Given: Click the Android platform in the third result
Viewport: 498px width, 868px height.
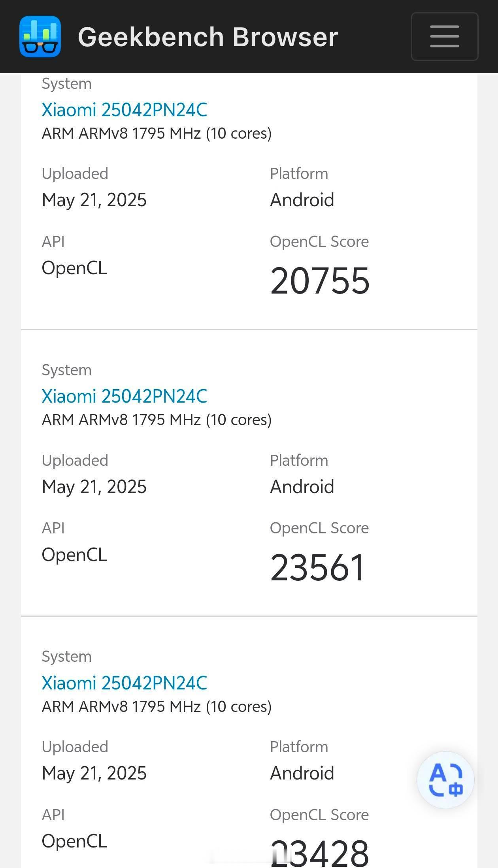Looking at the screenshot, I should (x=302, y=773).
